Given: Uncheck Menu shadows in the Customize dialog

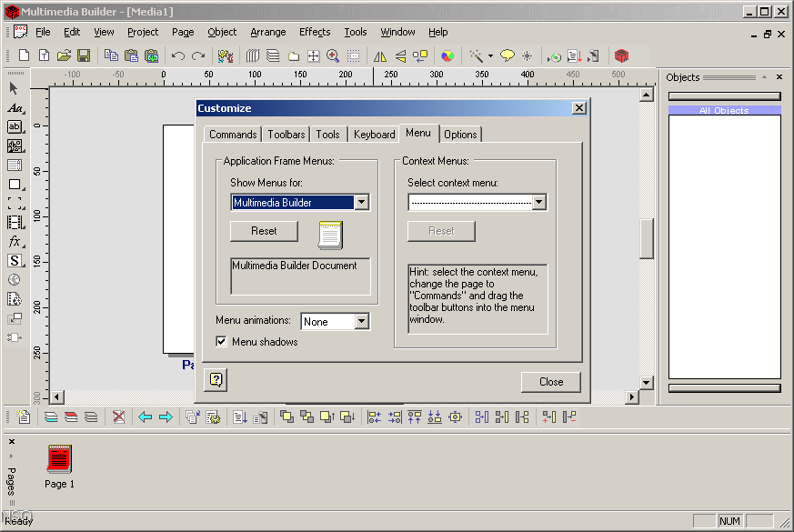Looking at the screenshot, I should (221, 341).
